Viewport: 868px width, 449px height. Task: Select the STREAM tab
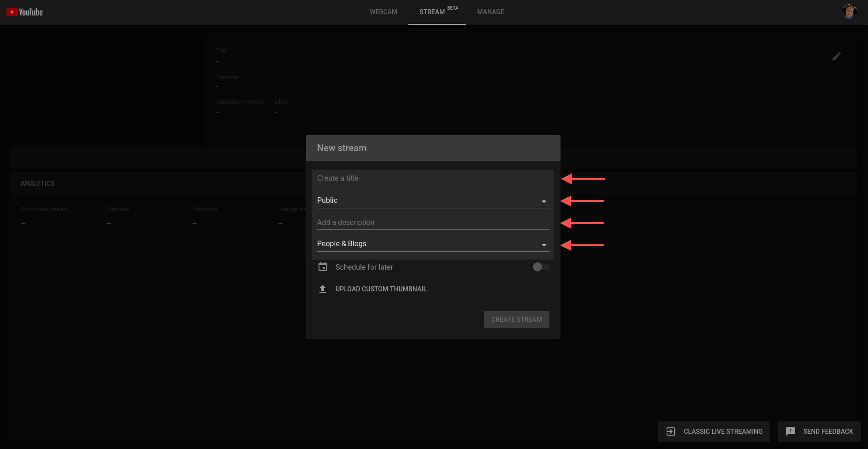click(x=432, y=12)
